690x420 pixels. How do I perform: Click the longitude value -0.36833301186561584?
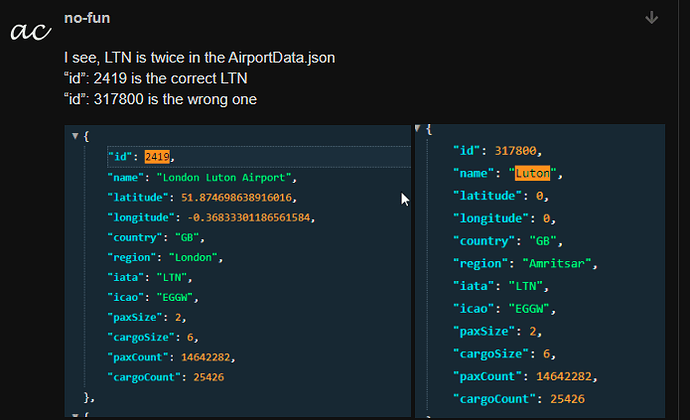(x=249, y=217)
